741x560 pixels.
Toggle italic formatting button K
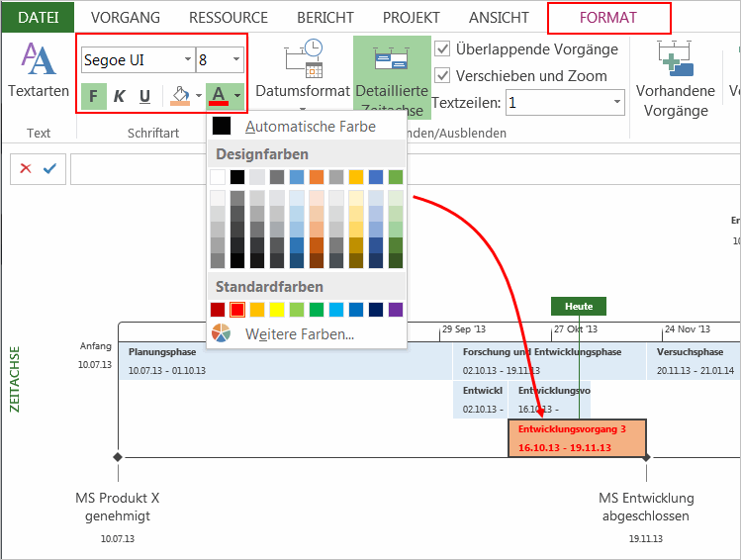pos(119,96)
